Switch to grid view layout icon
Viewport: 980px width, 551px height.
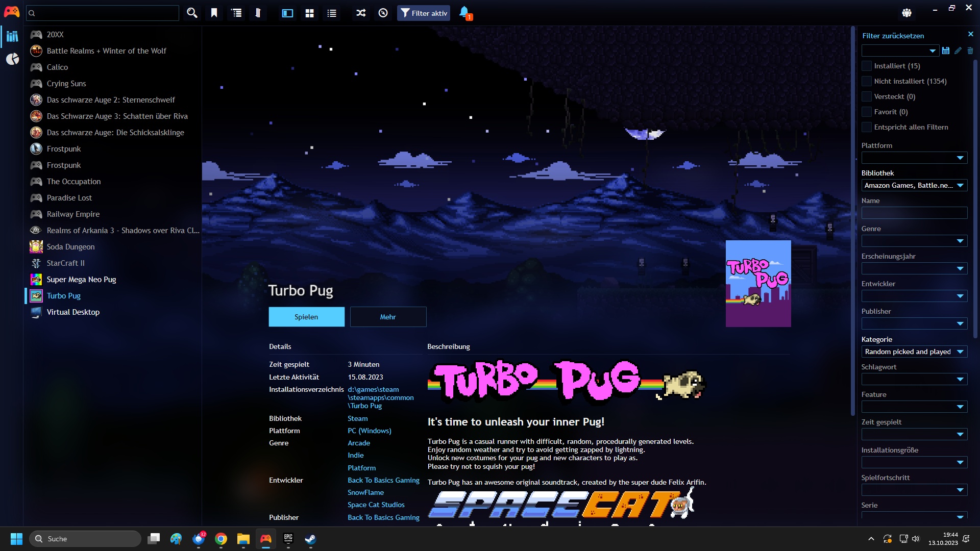(309, 13)
